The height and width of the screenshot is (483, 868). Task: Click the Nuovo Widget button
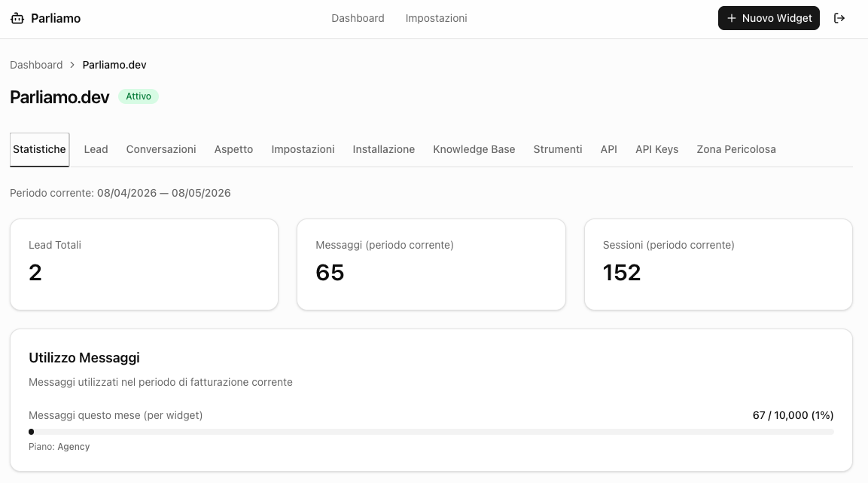coord(769,18)
